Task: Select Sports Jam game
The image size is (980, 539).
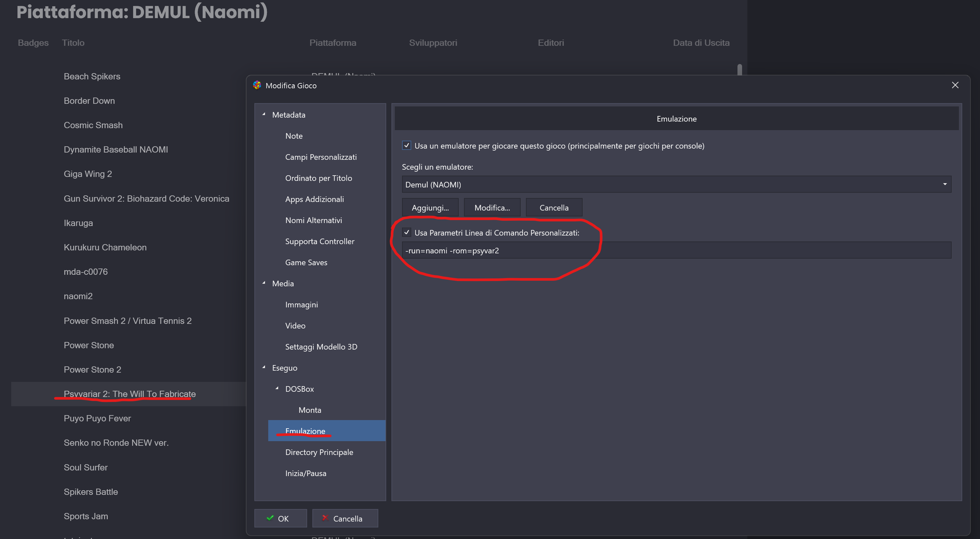Action: tap(86, 516)
